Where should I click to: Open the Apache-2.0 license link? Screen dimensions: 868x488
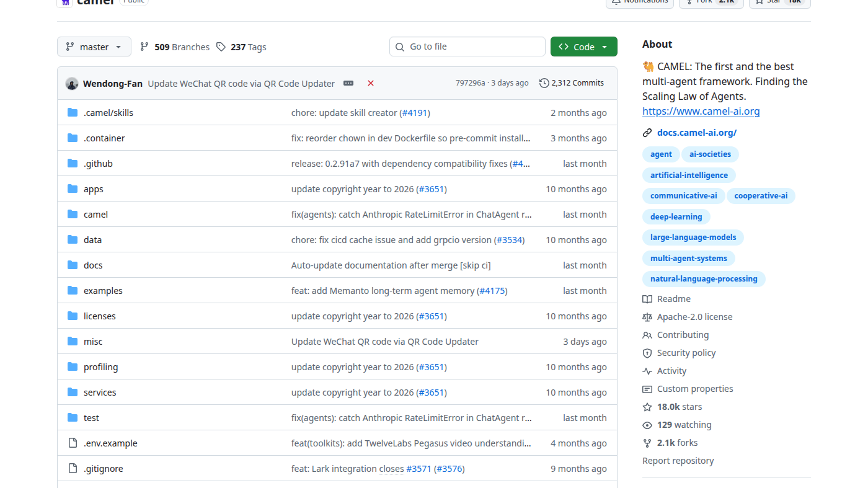coord(688,317)
